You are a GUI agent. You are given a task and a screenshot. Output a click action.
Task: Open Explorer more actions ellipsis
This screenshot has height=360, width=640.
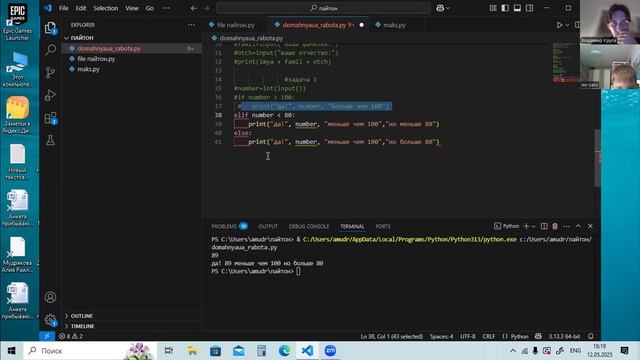tap(191, 25)
